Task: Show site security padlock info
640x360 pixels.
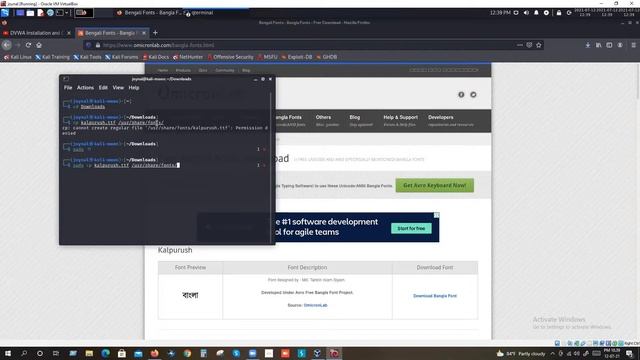Action: [x=98, y=45]
